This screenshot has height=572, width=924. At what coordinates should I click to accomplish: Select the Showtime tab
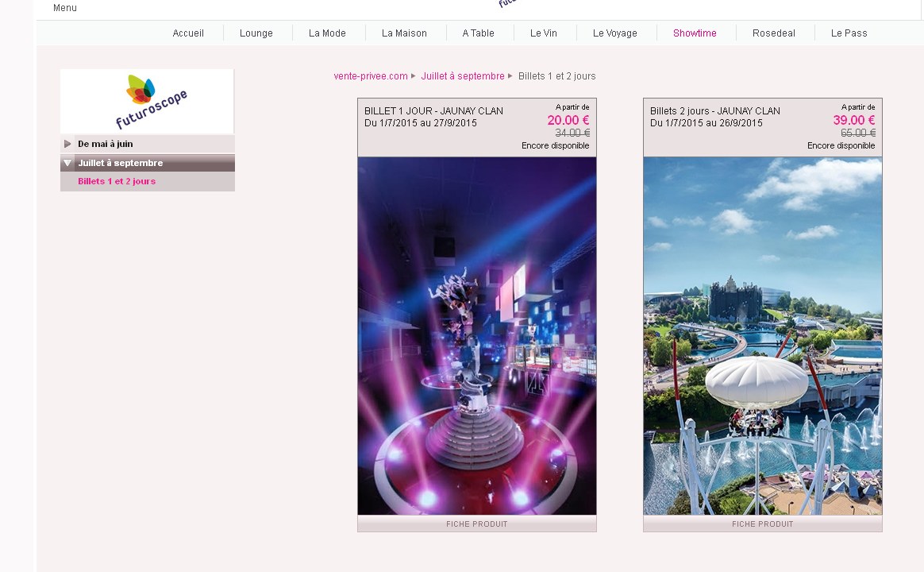(695, 33)
